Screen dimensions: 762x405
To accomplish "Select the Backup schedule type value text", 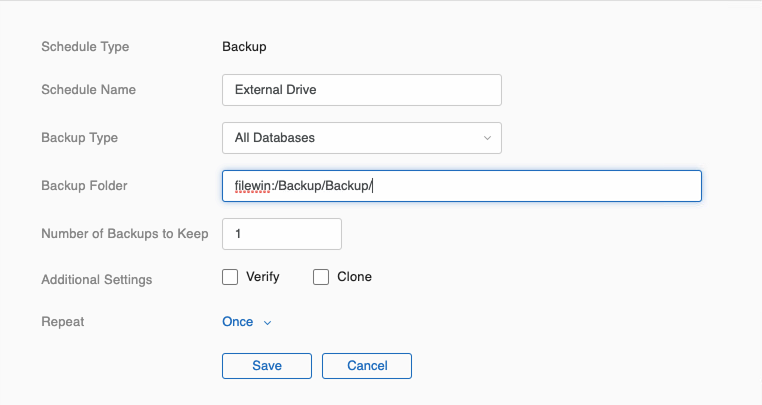I will click(244, 46).
